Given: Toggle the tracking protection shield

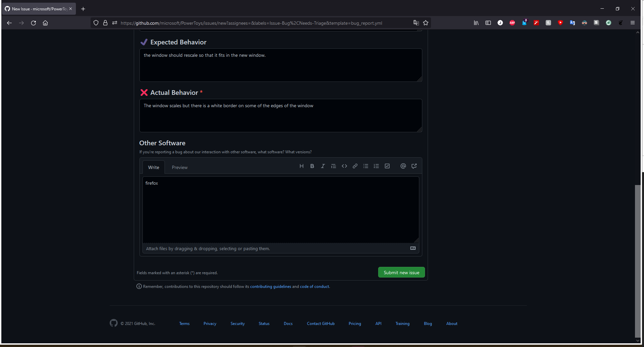Looking at the screenshot, I should point(96,23).
